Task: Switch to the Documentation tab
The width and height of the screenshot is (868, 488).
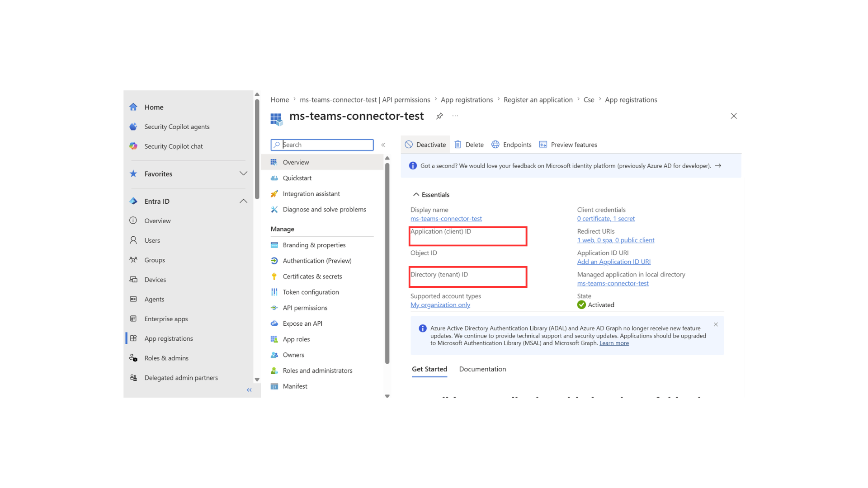Action: (x=482, y=369)
